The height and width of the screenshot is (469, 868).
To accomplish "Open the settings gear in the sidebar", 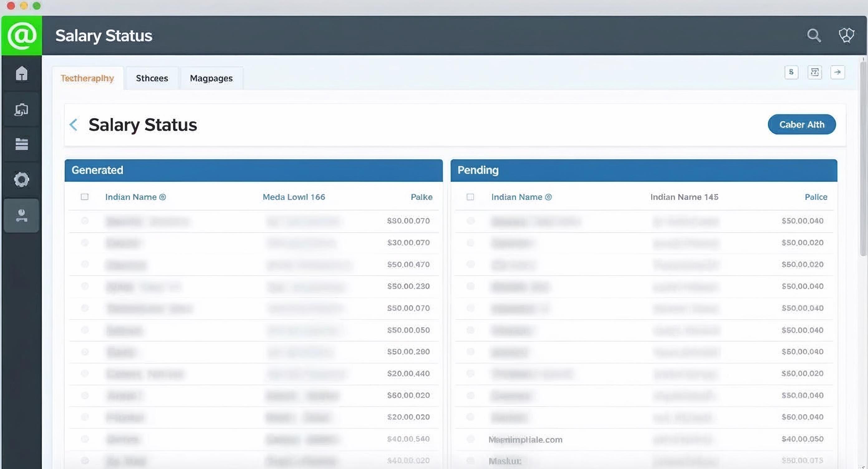I will click(22, 180).
